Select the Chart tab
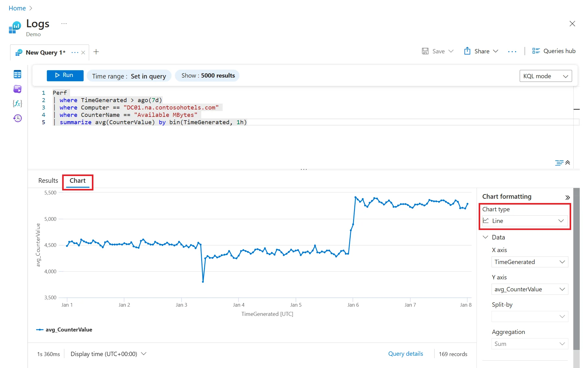 point(77,181)
